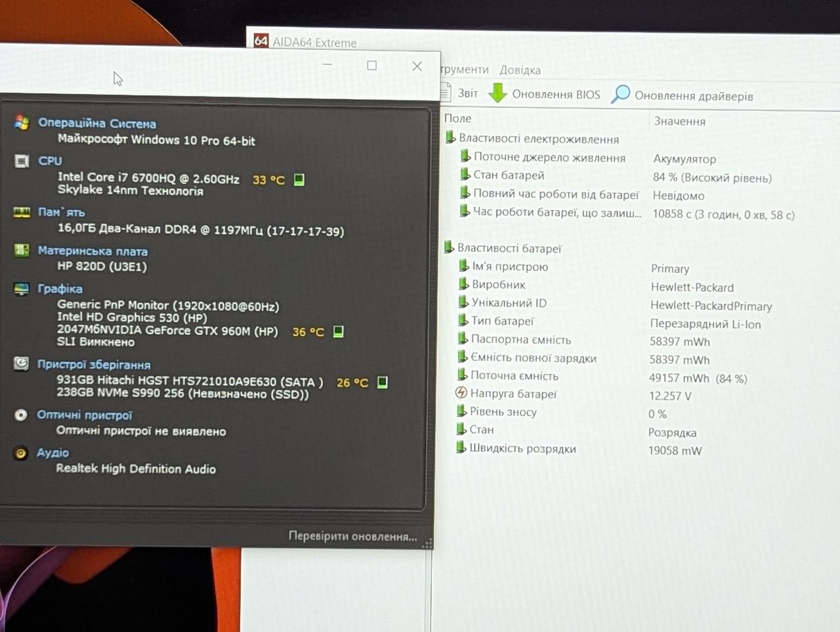Open the Материнська плата section heading
Viewport: 840px width, 632px height.
93,251
